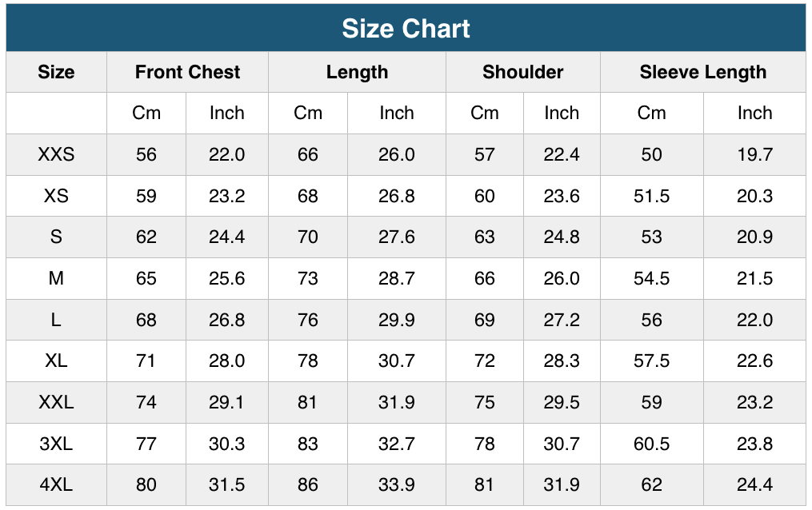The image size is (812, 510).
Task: Click the 54.5 sleeve length cell
Action: (x=651, y=278)
